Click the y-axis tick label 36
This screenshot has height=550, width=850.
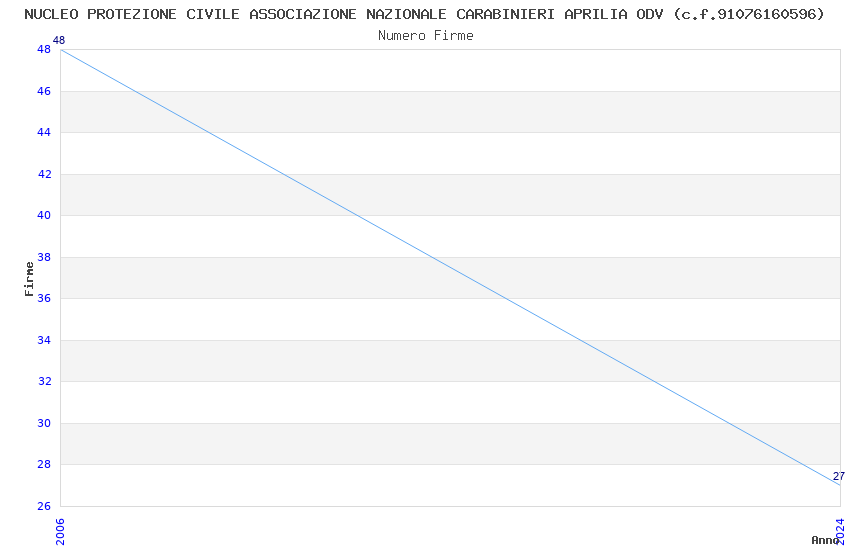[44, 299]
